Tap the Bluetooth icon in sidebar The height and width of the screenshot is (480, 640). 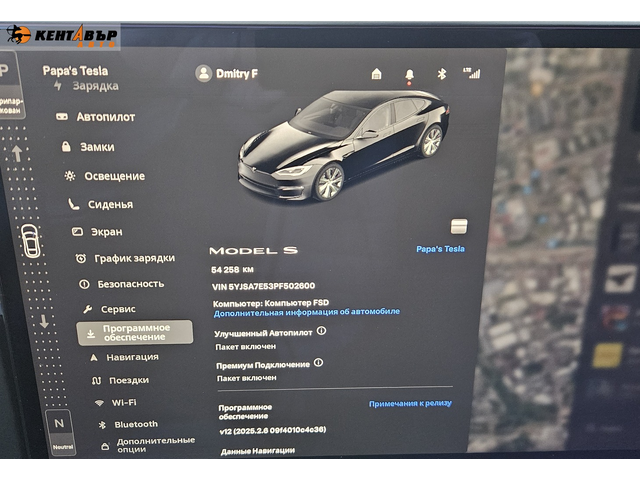point(102,425)
